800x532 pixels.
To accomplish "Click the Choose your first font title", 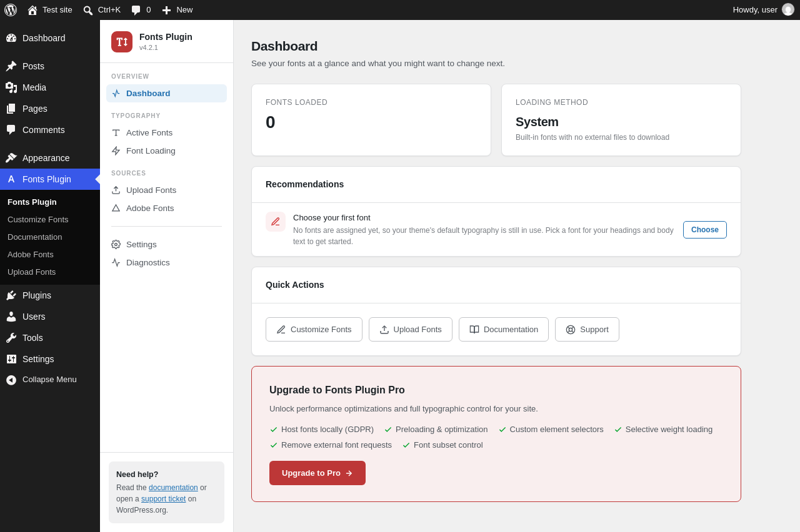I will coord(332,218).
